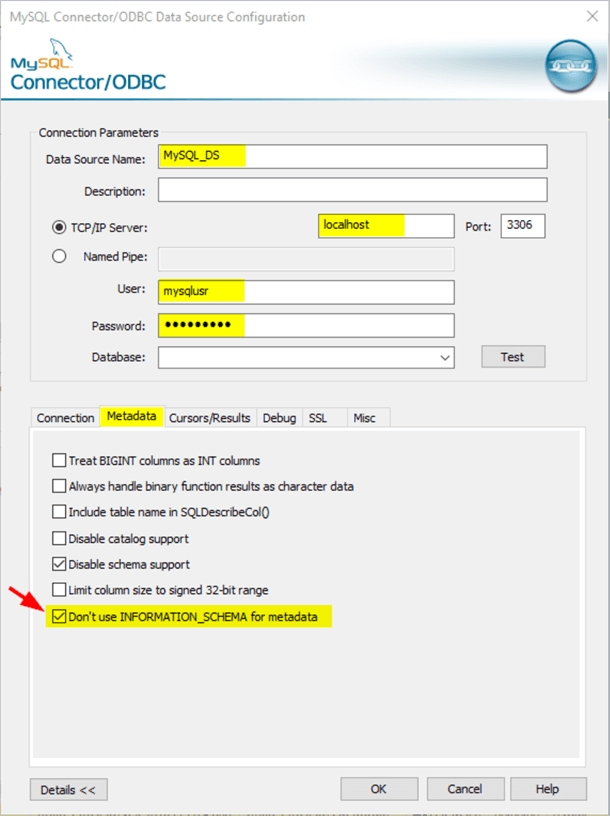Click the Named Pipe text field
This screenshot has width=610, height=816.
click(x=306, y=259)
